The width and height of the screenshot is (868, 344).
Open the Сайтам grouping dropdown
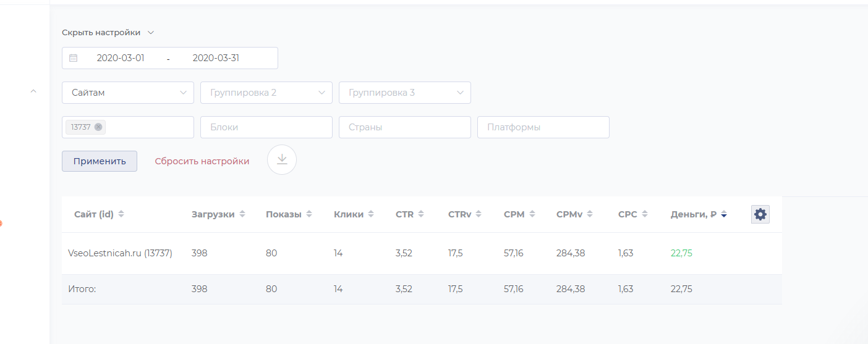point(128,93)
